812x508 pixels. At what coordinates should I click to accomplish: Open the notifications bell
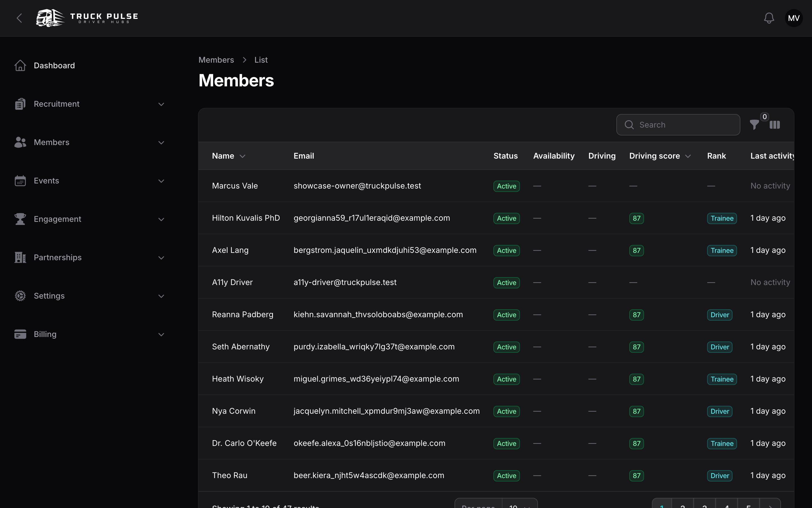[769, 18]
